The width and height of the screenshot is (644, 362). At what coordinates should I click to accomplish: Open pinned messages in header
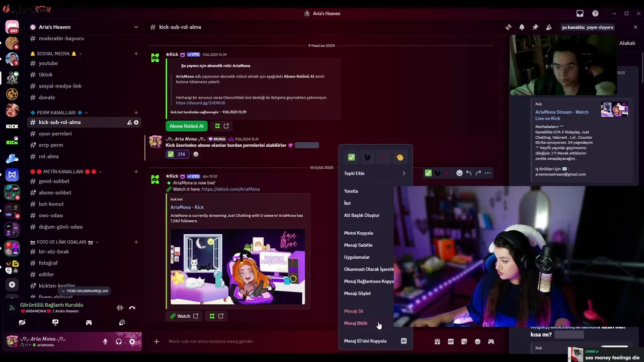(x=535, y=27)
